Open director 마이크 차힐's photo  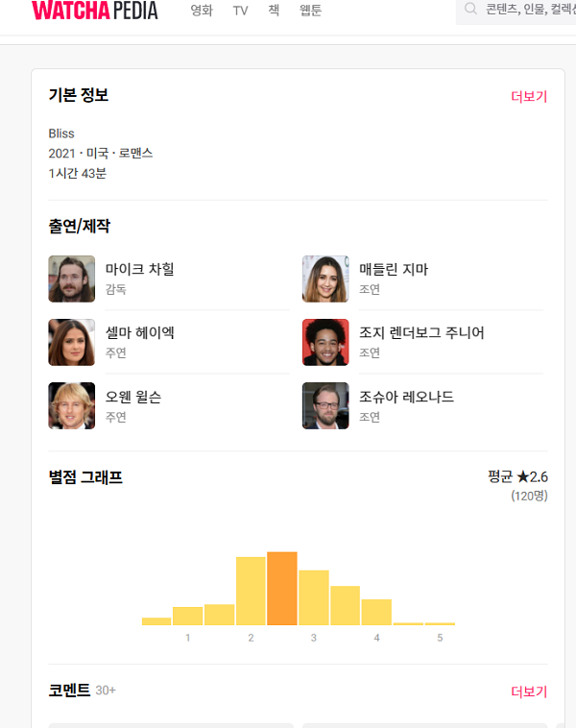71,279
